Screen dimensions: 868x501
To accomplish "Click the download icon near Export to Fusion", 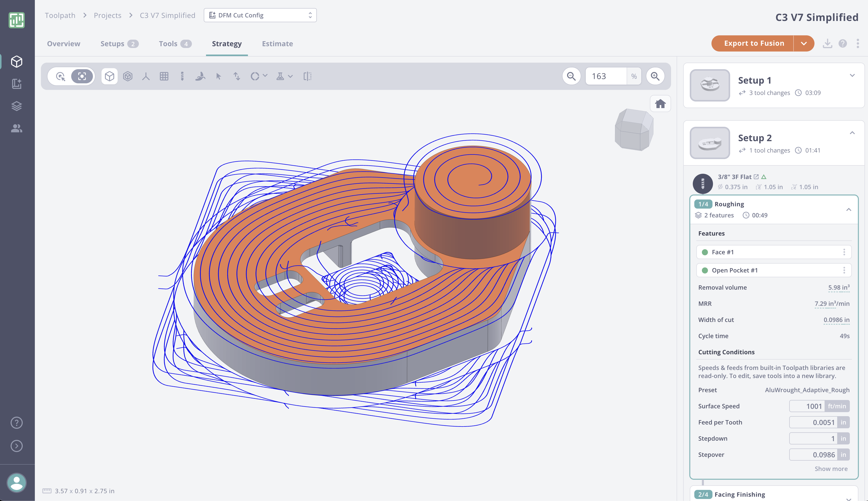I will (827, 43).
